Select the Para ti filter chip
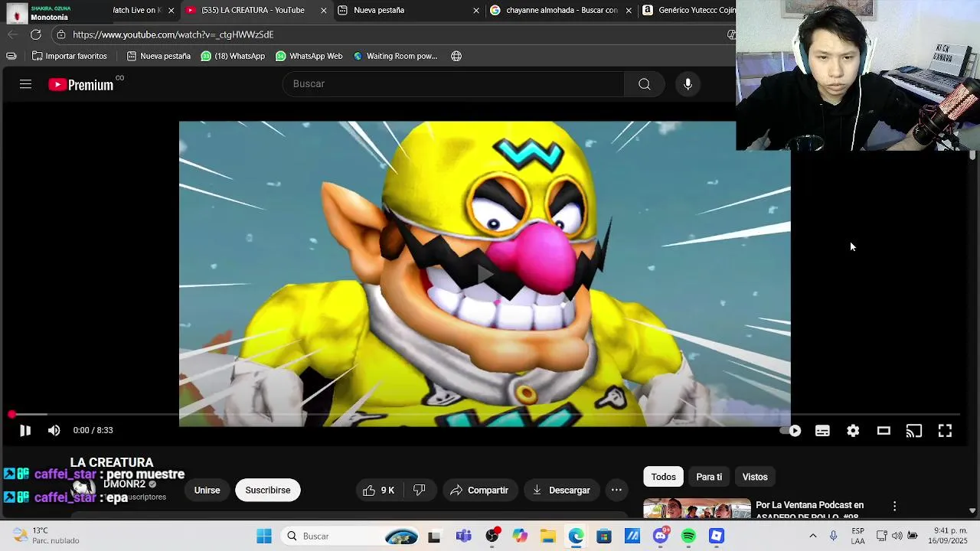The height and width of the screenshot is (551, 980). (709, 477)
